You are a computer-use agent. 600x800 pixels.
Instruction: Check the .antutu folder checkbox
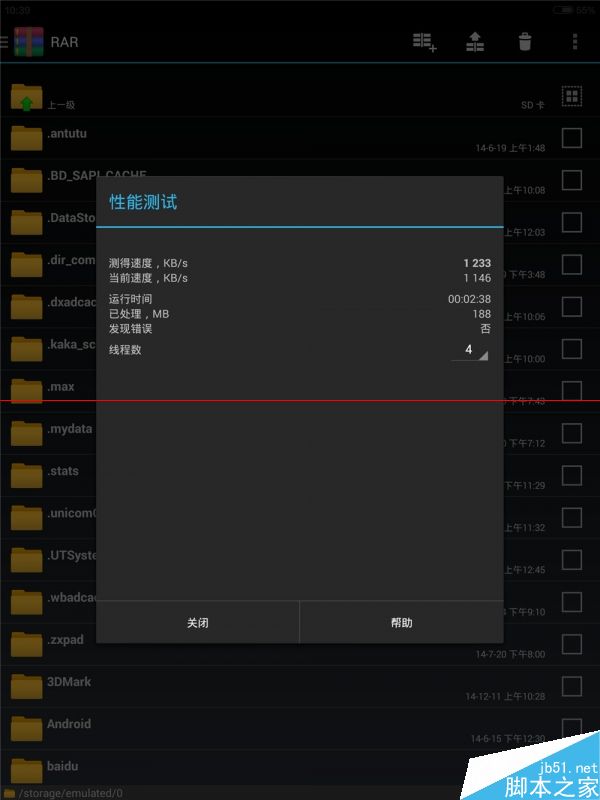tap(572, 138)
